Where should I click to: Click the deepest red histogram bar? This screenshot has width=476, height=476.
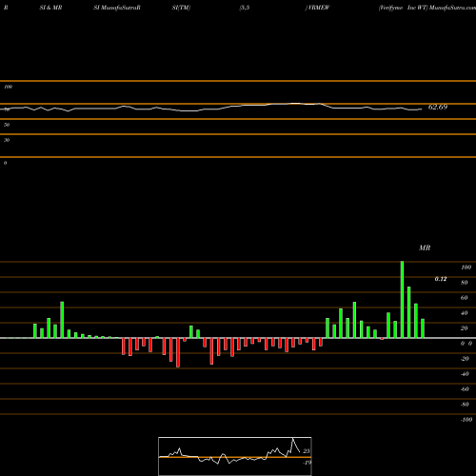(178, 352)
